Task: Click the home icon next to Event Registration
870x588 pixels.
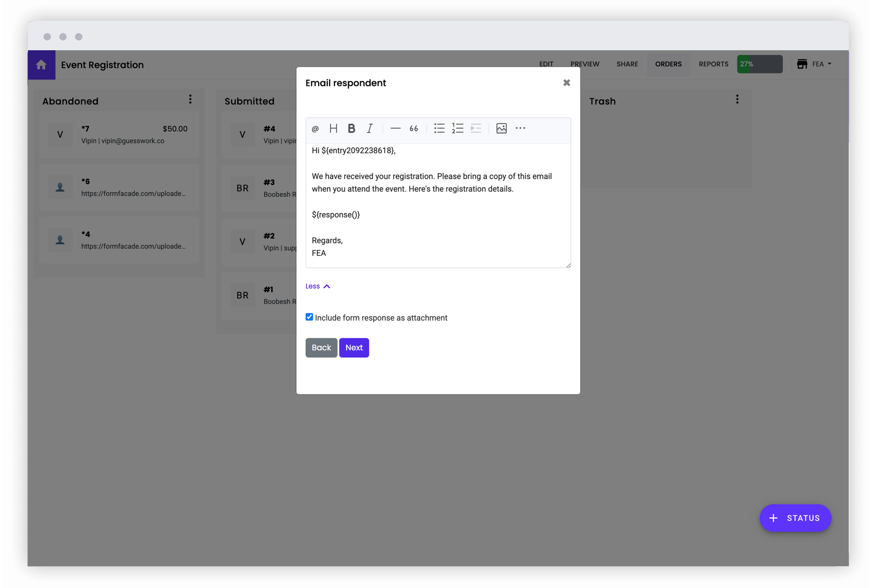Action: (x=41, y=64)
